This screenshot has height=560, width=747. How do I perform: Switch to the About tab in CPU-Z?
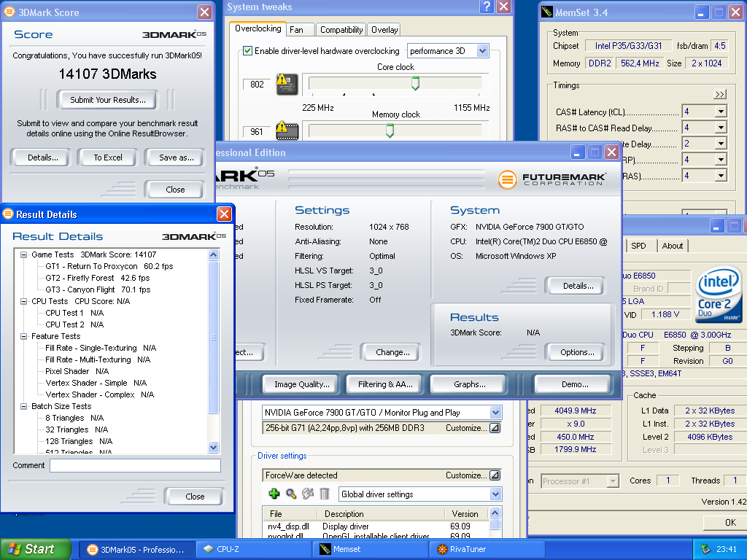[x=672, y=246]
